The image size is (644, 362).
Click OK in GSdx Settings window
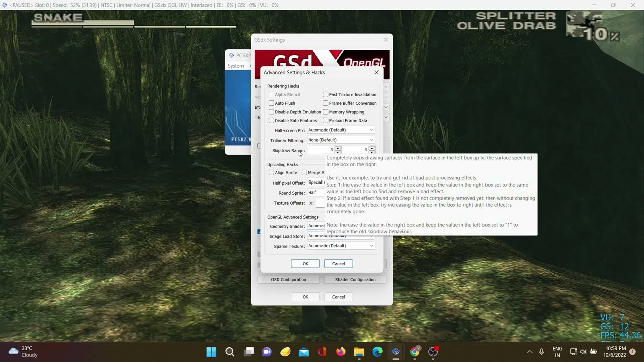coord(305,297)
